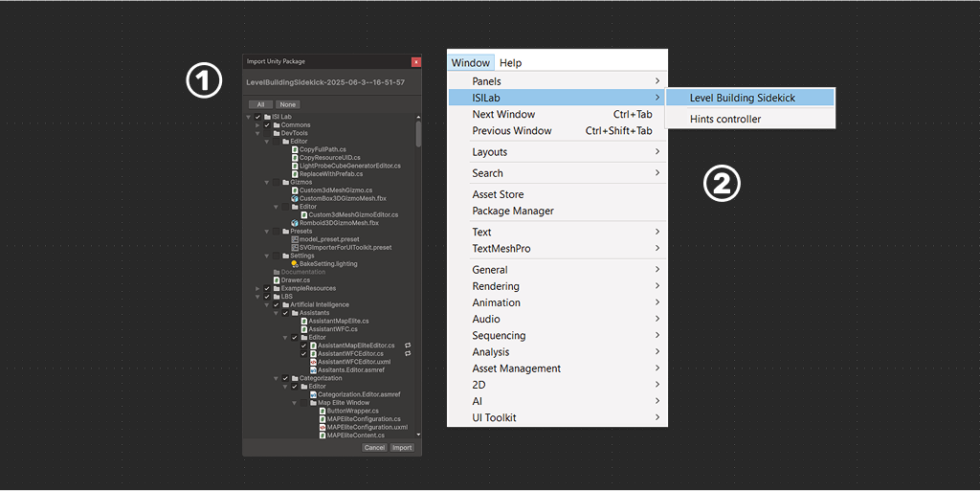Click the None selection button
The width and height of the screenshot is (980, 491).
pos(287,104)
